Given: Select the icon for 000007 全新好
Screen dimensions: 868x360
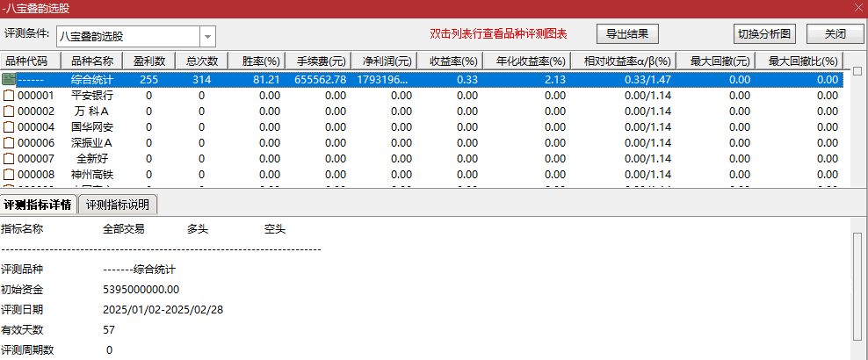Looking at the screenshot, I should (10, 159).
